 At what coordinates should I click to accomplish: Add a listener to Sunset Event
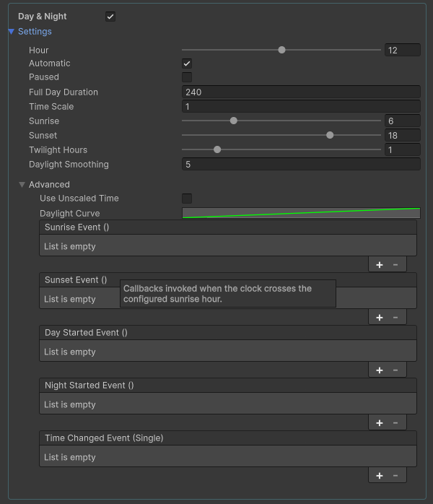(x=380, y=318)
